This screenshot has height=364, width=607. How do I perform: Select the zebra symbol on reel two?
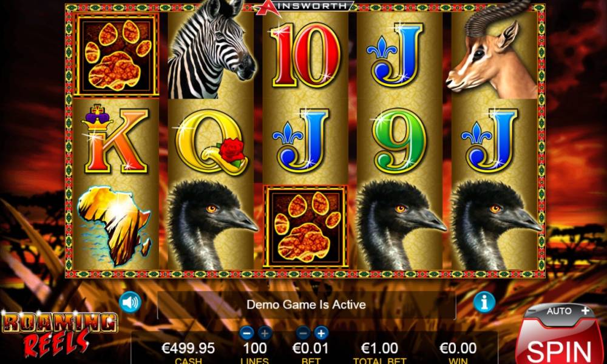pyautogui.click(x=211, y=49)
